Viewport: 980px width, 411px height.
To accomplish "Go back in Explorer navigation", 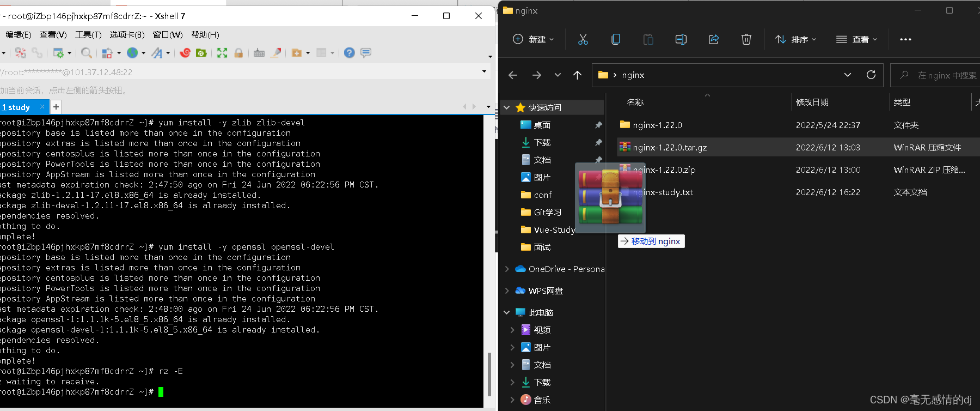I will click(513, 75).
